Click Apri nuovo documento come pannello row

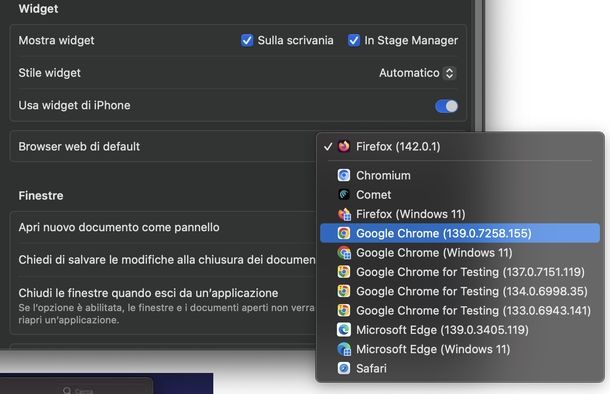(x=163, y=228)
